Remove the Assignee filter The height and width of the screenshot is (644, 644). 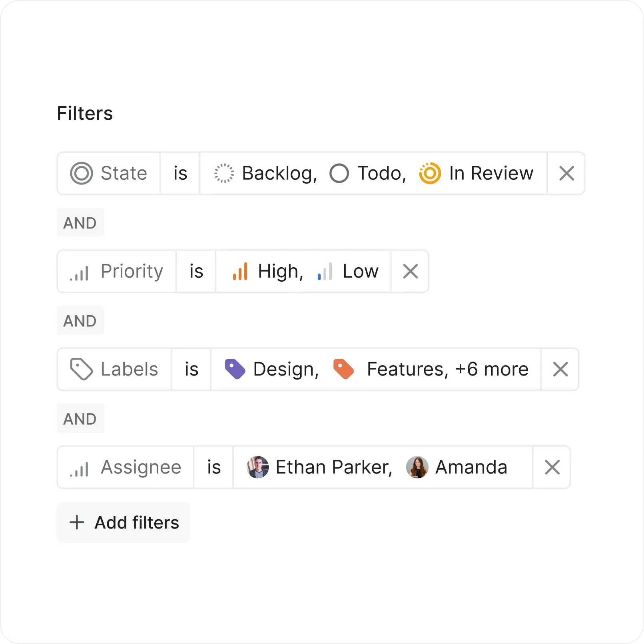pos(552,467)
